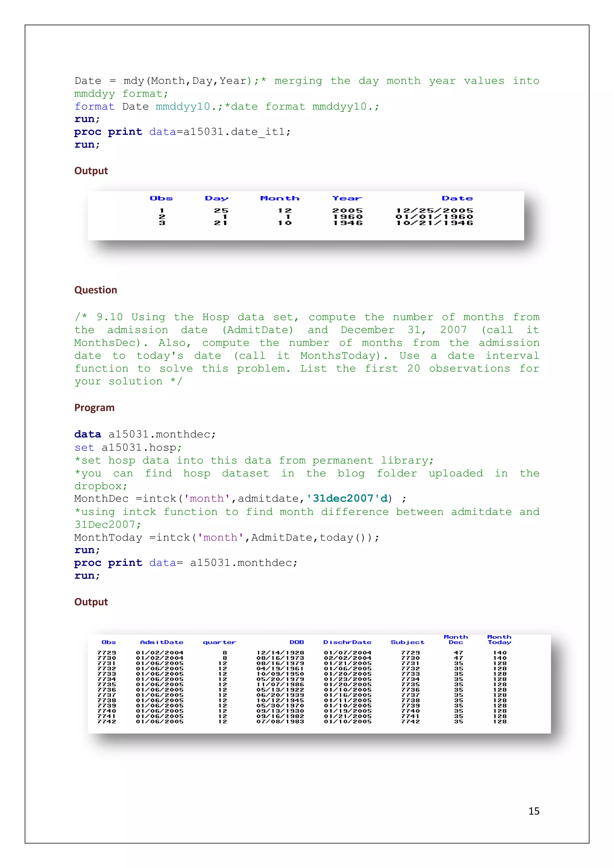This screenshot has width=614, height=868.
Task: Click the 'quarter' column header
Action: [x=219, y=642]
